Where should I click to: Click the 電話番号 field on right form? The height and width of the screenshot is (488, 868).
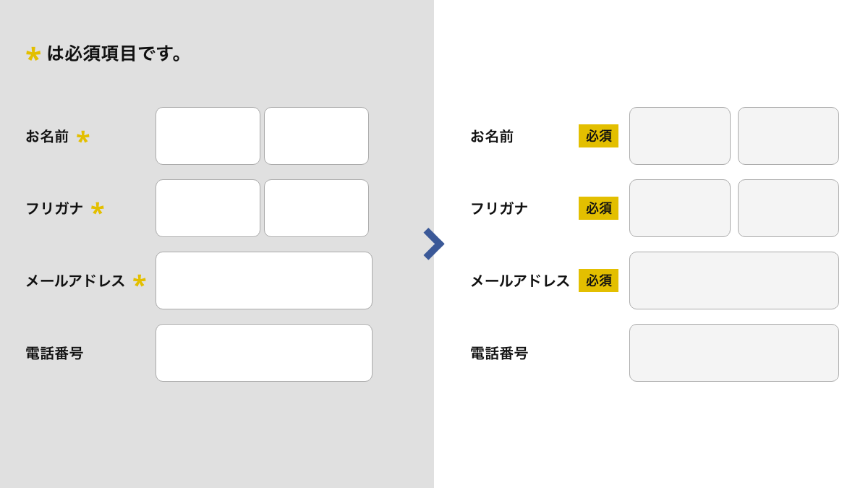pyautogui.click(x=733, y=353)
